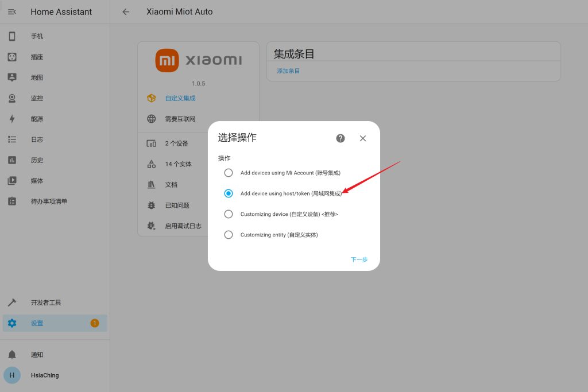The image size is (588, 392).
Task: Click the bug-gear icon for 启用调试日志
Action: tap(151, 226)
